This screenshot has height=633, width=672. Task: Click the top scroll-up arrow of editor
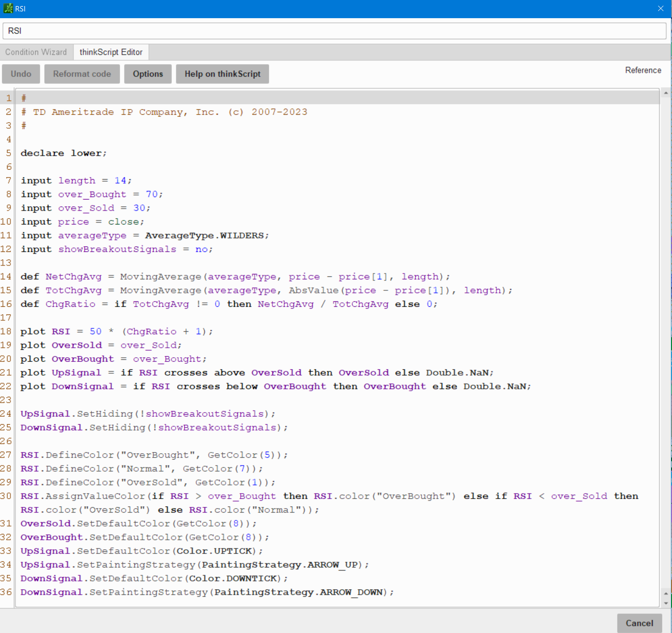pos(666,93)
